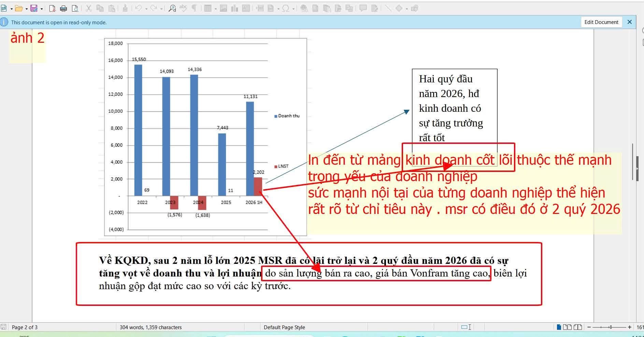This screenshot has height=337, width=644.
Task: Open Find and Replace magnifier icon
Action: pyautogui.click(x=172, y=9)
